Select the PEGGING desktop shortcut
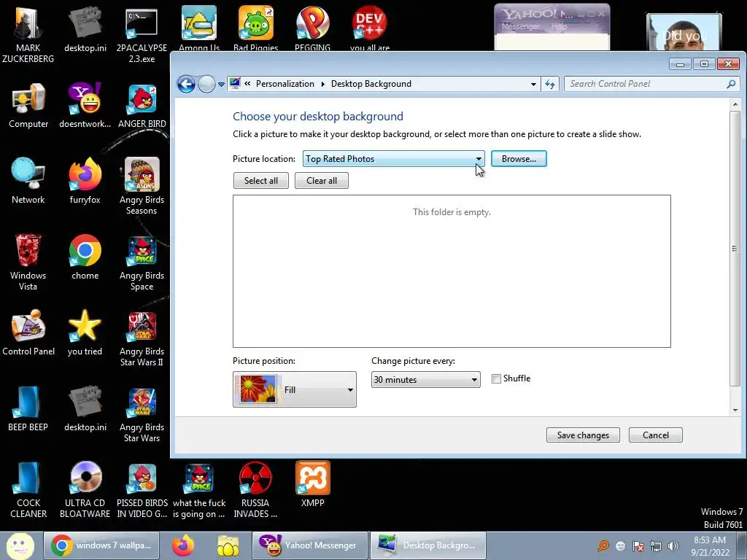 [x=312, y=28]
